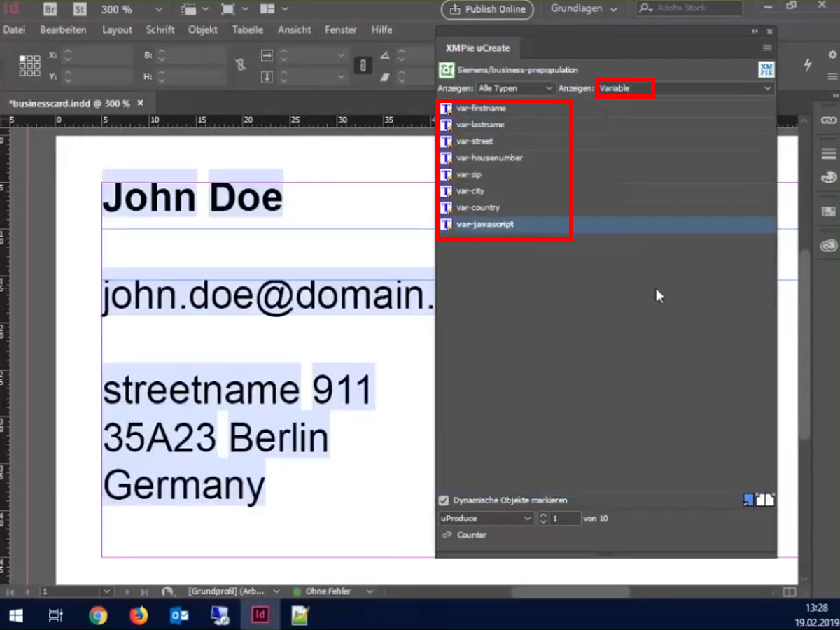Select var-firstname in the list
Image resolution: width=840 pixels, height=630 pixels.
pyautogui.click(x=606, y=108)
